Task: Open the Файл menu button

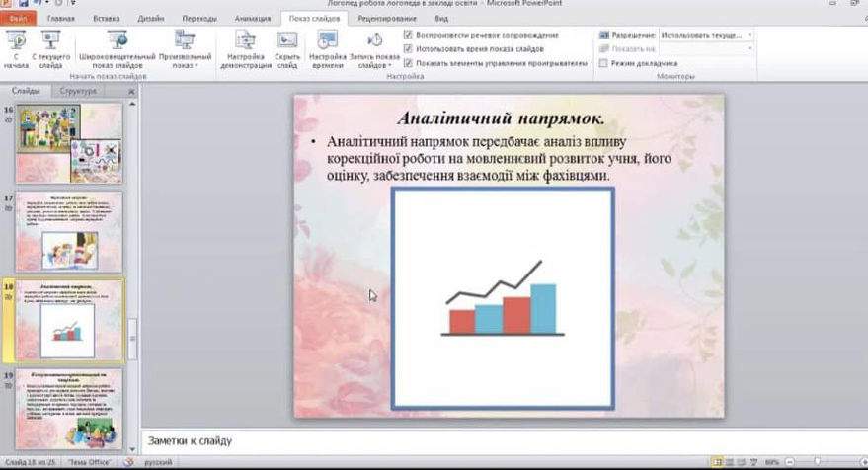Action: click(x=20, y=18)
